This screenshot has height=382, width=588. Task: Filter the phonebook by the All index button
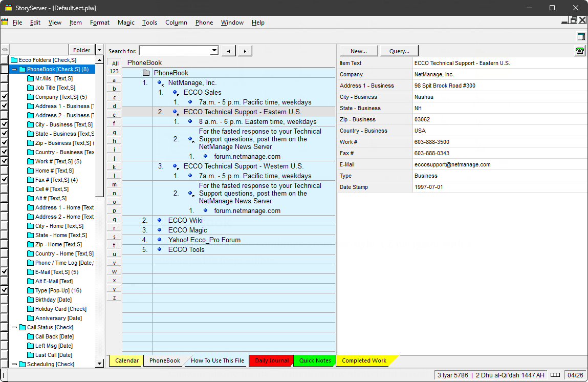tap(115, 63)
